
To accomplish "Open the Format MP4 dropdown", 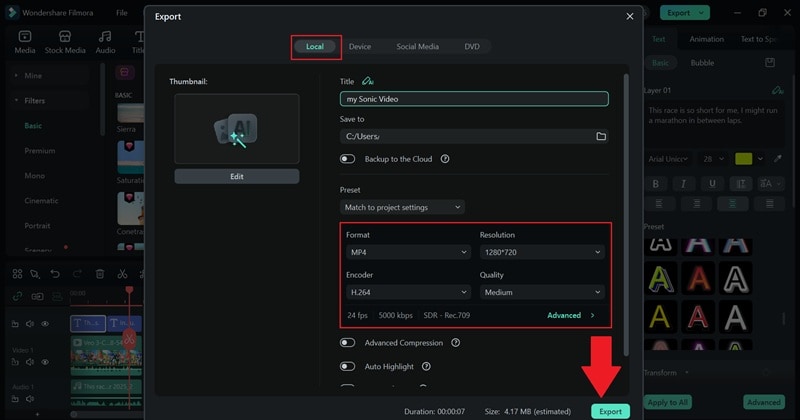I will tap(408, 252).
